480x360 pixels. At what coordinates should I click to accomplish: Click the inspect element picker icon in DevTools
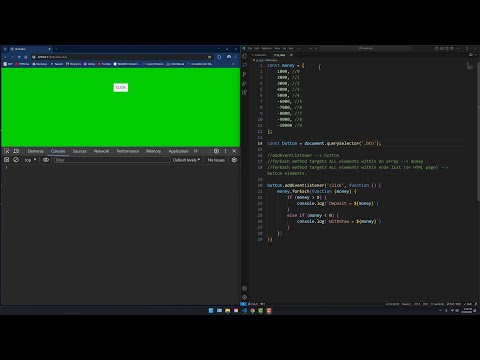tap(7, 151)
